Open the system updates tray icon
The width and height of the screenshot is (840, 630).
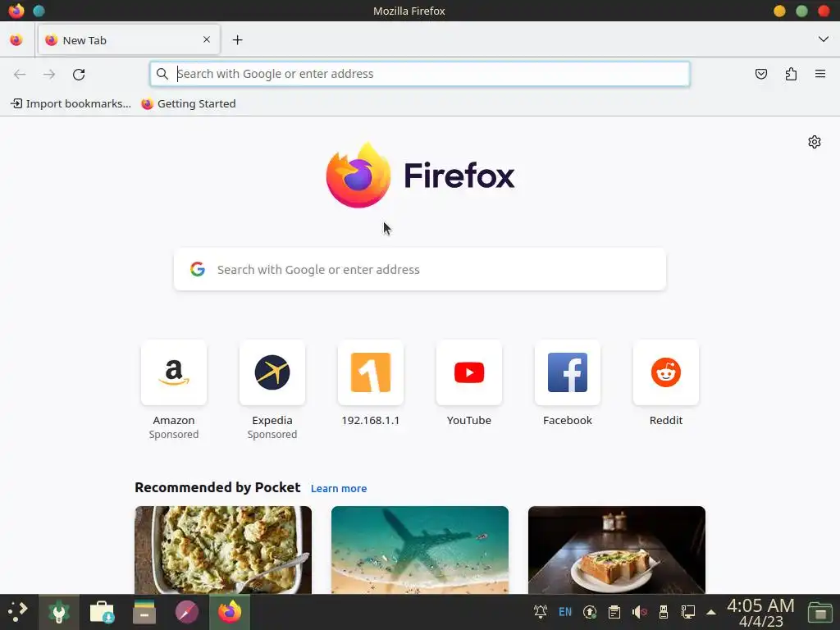(x=590, y=612)
